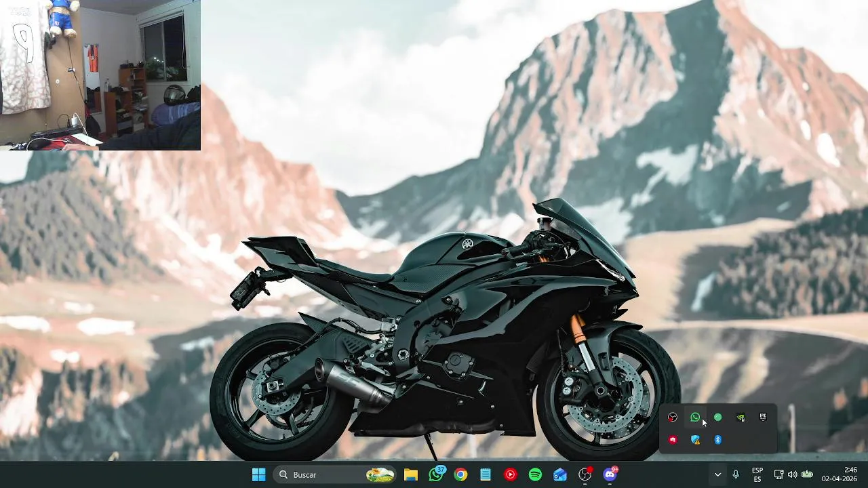Click the webcam preview overlay
This screenshot has height=488, width=868.
click(100, 75)
